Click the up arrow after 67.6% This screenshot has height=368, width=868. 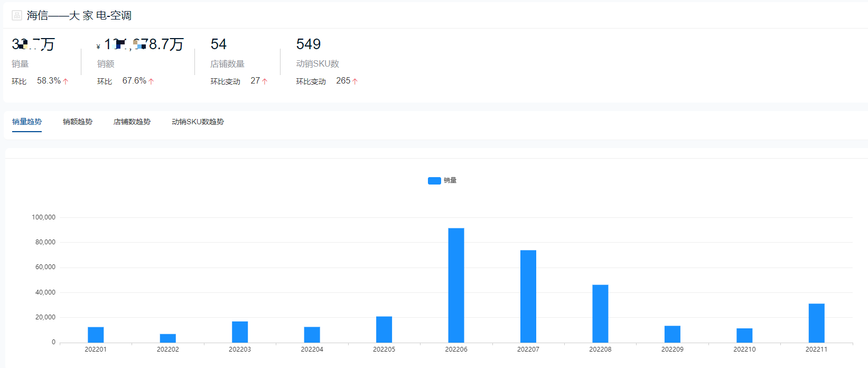pos(151,81)
